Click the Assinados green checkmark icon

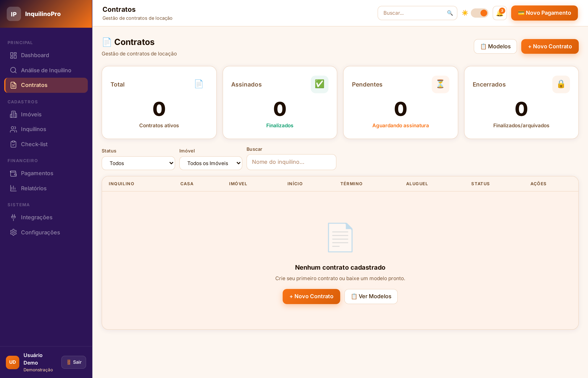coord(319,84)
